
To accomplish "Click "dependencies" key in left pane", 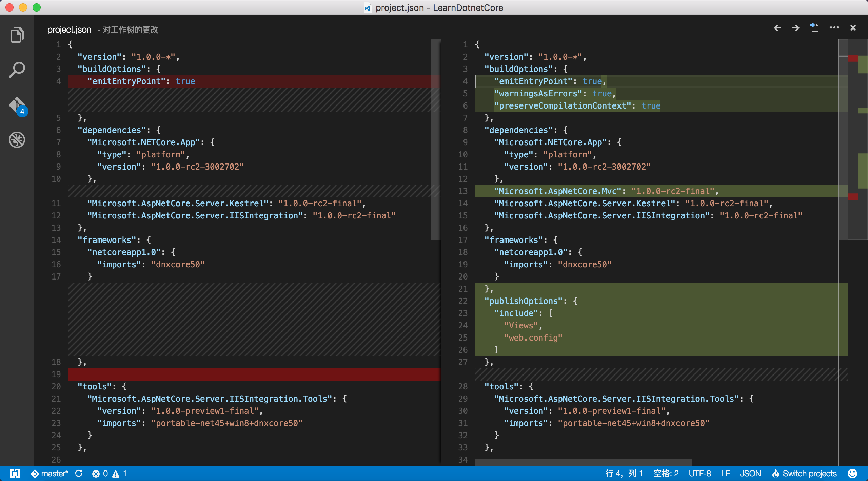I will pyautogui.click(x=114, y=130).
